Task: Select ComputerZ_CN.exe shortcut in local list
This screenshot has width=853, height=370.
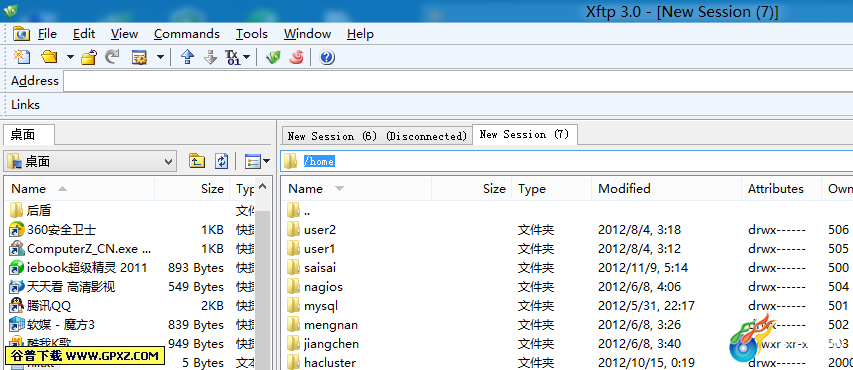Action: (x=89, y=249)
